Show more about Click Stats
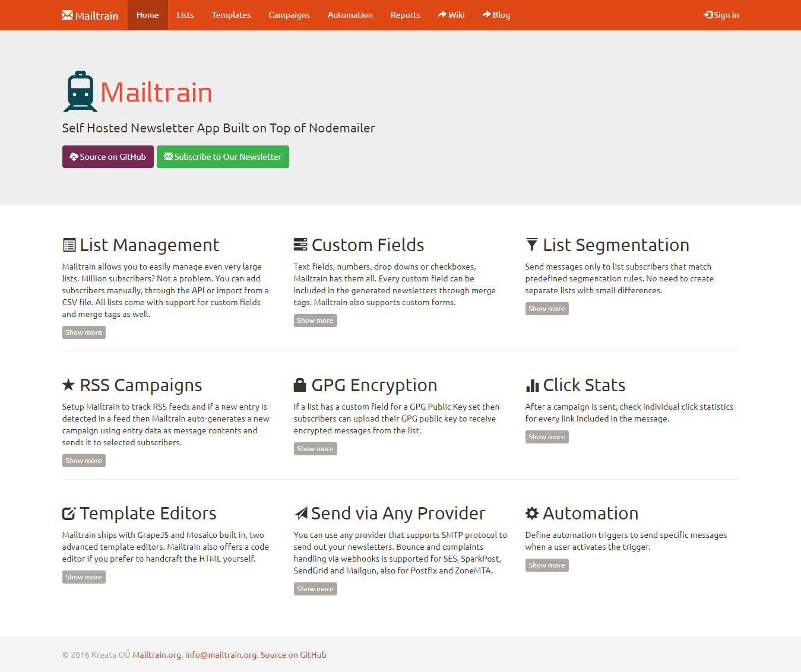Screen dimensions: 801x672 pos(547,437)
